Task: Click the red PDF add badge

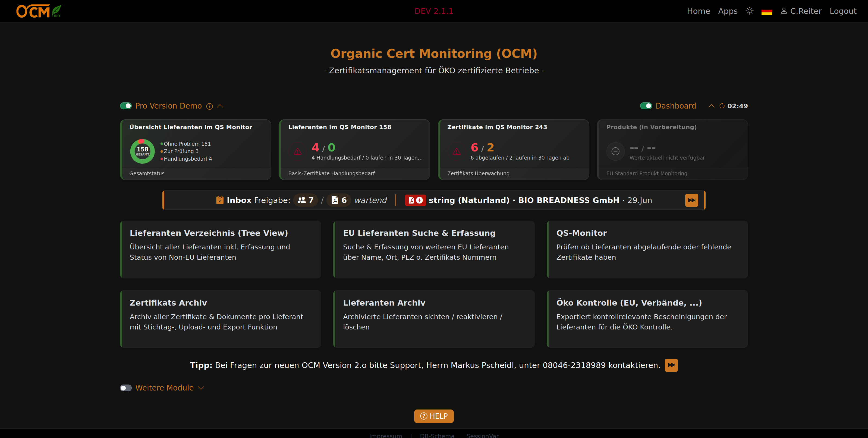Action: point(415,200)
